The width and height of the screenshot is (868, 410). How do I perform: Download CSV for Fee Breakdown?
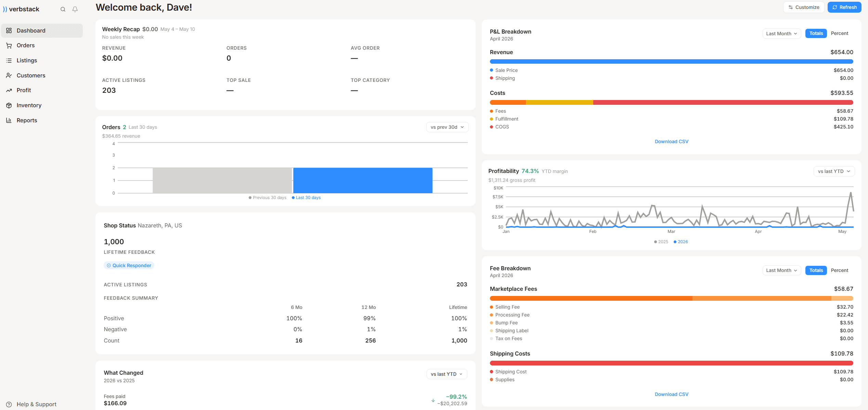(671, 394)
